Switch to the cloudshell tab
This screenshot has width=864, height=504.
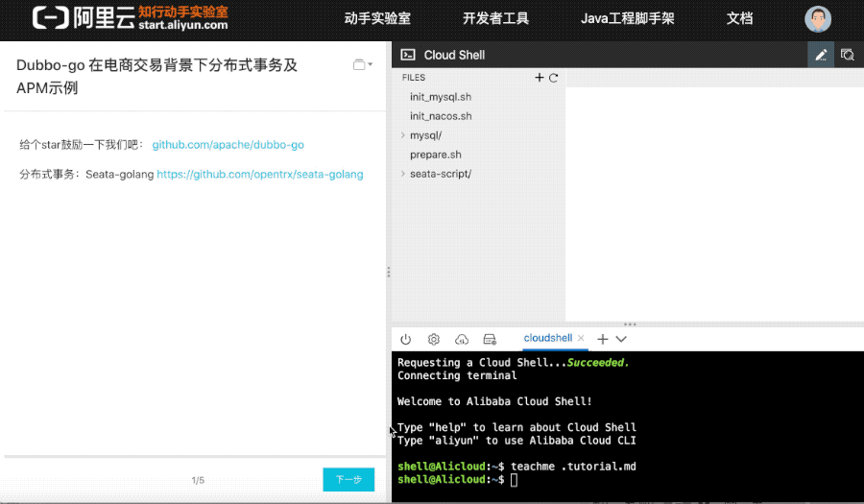(548, 338)
